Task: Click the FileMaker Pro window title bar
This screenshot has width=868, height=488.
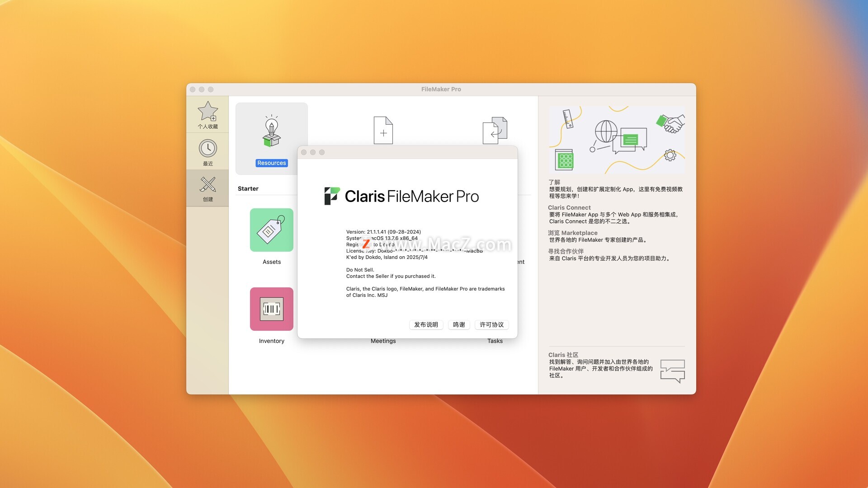Action: [441, 89]
